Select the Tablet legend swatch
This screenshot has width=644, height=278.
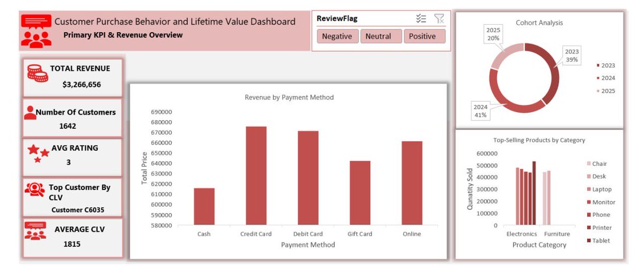click(x=589, y=240)
